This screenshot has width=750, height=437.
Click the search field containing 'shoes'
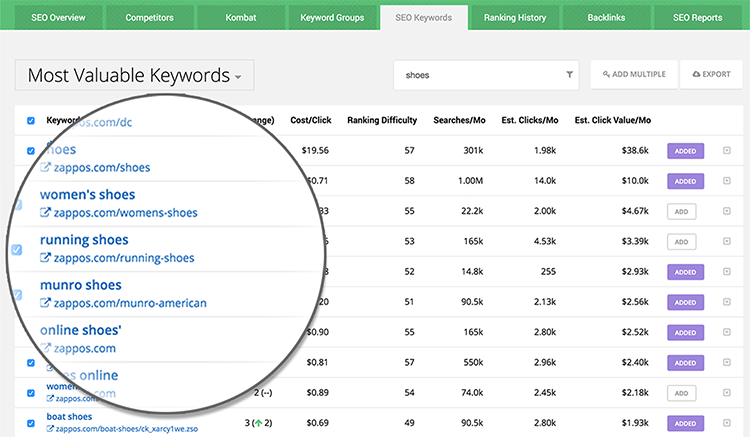coord(480,75)
